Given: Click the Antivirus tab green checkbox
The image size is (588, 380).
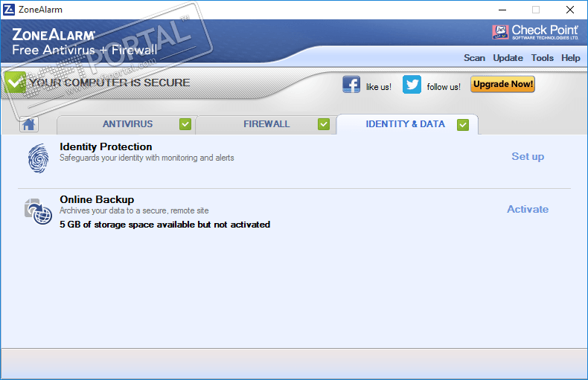Looking at the screenshot, I should 185,124.
